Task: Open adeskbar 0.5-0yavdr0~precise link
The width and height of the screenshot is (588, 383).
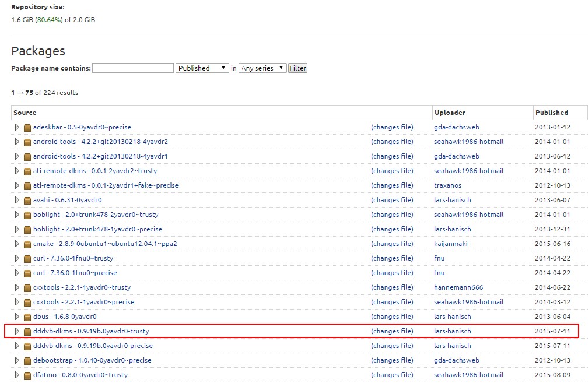Action: [82, 127]
